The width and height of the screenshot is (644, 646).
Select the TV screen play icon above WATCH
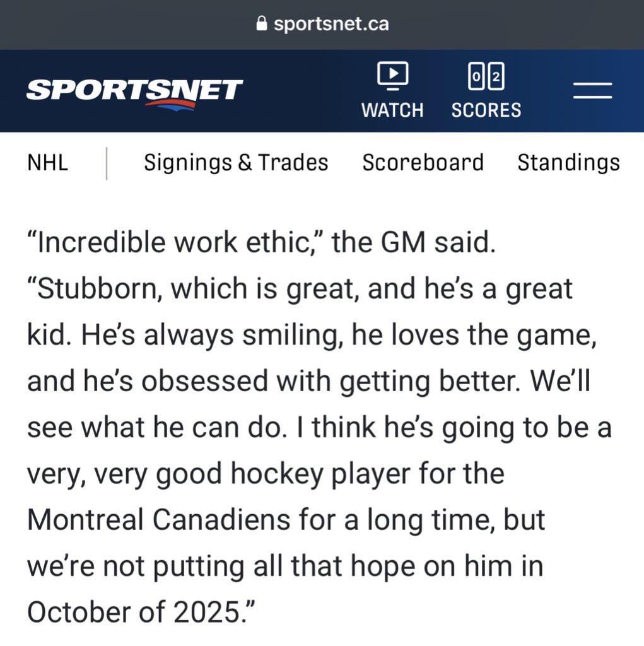392,75
